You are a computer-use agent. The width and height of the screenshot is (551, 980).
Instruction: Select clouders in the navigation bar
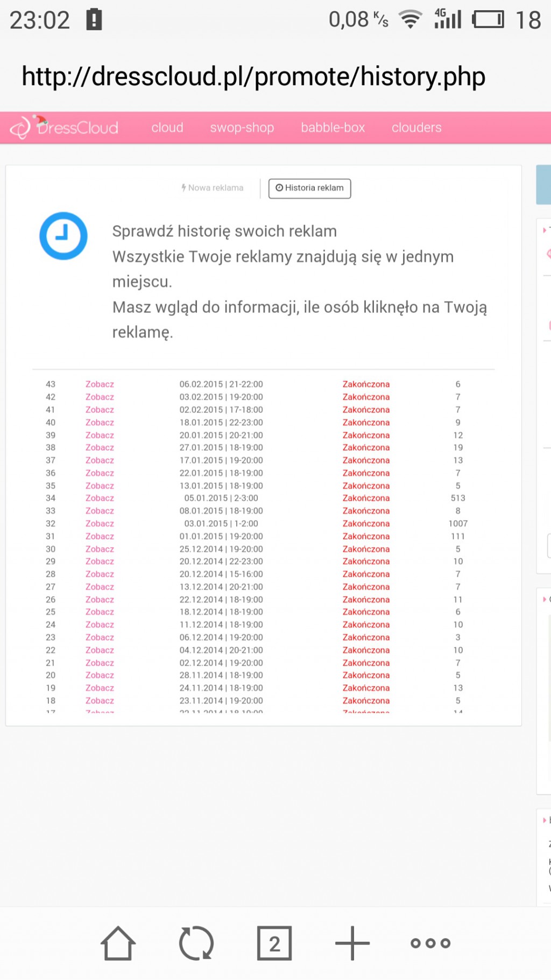[416, 128]
